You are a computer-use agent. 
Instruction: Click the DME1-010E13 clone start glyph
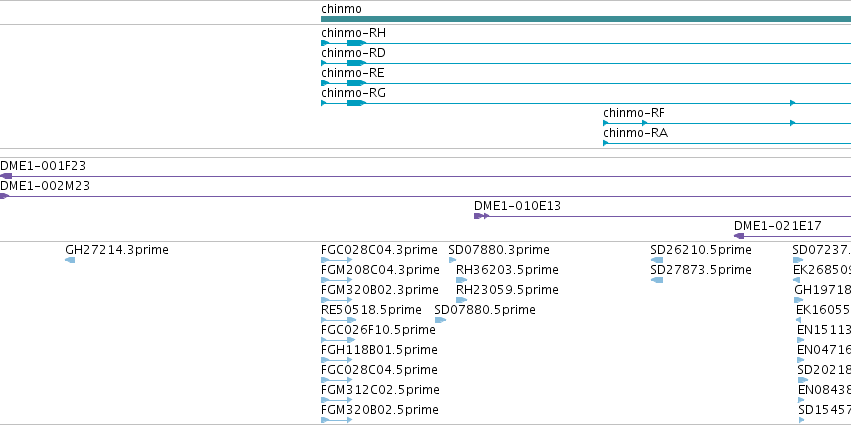point(481,216)
